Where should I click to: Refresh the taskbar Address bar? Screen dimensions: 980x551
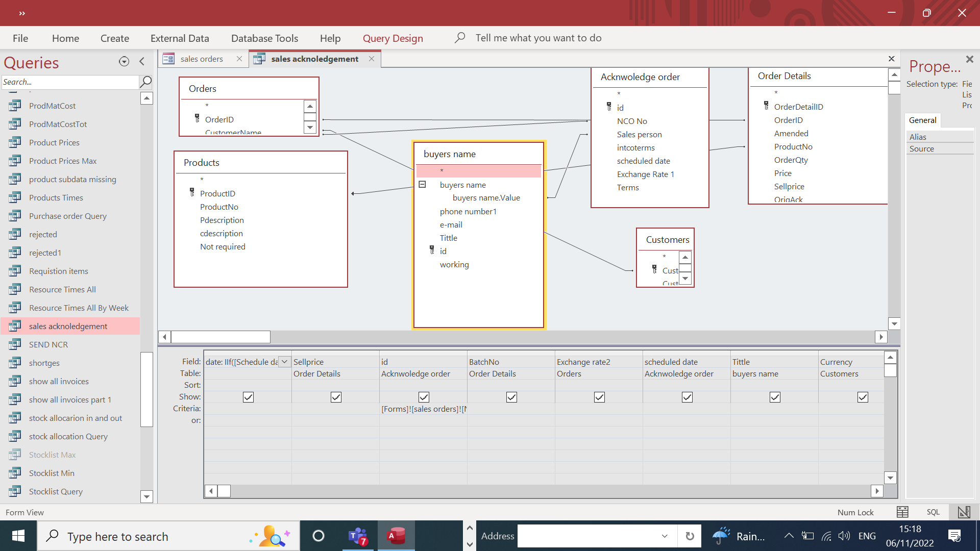point(690,536)
